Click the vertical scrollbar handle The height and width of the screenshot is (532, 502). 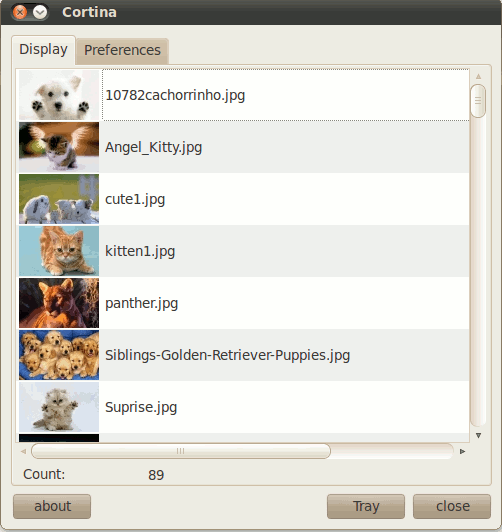pyautogui.click(x=478, y=101)
